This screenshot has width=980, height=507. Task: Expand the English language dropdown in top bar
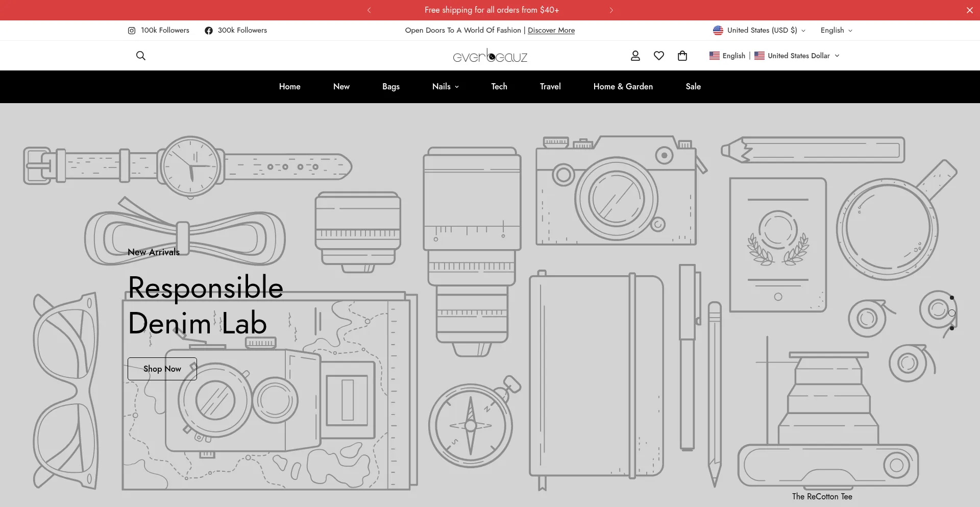pos(836,30)
